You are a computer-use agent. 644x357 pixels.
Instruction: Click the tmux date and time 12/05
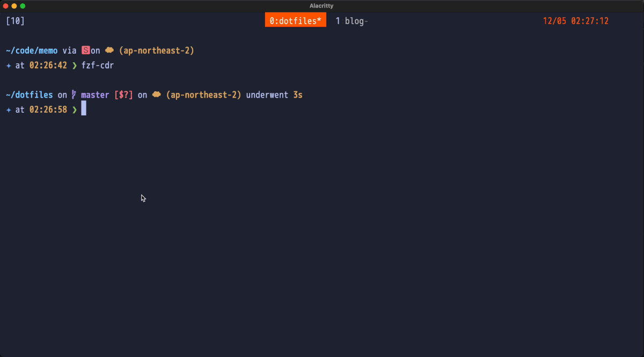coord(575,21)
